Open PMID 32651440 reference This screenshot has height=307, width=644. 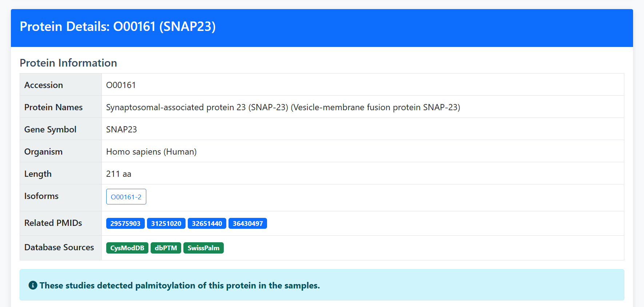point(207,223)
